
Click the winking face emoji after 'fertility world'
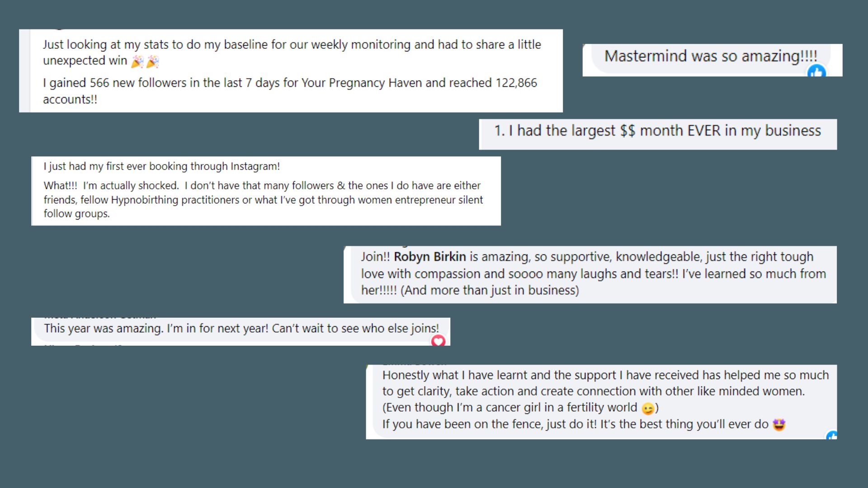pyautogui.click(x=648, y=408)
